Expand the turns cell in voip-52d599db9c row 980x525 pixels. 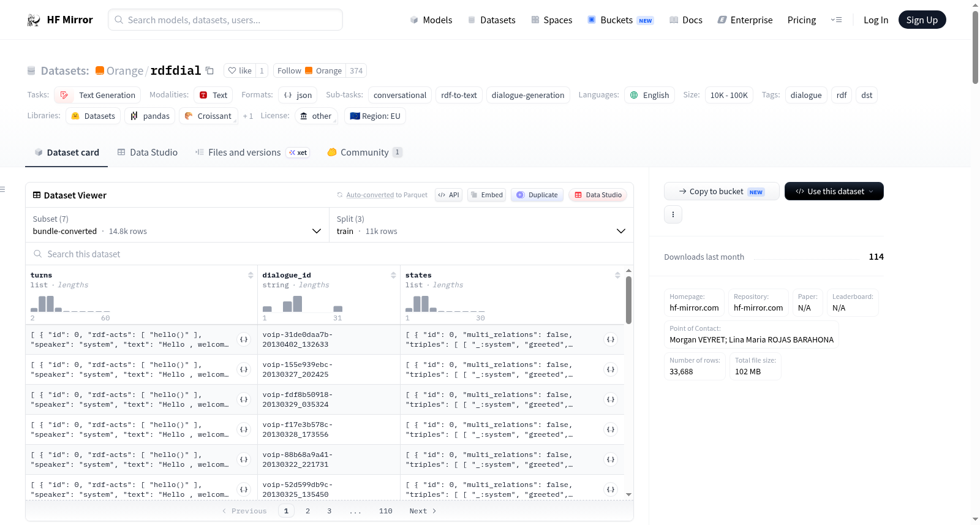(244, 489)
